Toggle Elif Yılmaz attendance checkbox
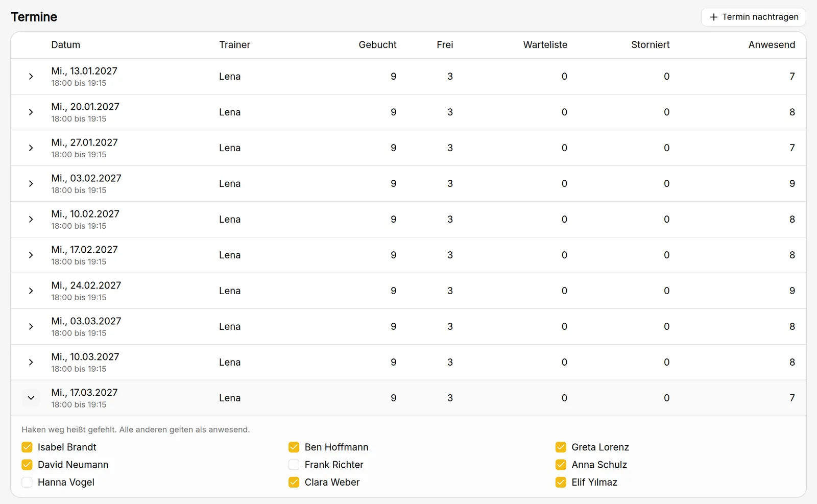Screen dimensions: 817x504 click(x=561, y=482)
